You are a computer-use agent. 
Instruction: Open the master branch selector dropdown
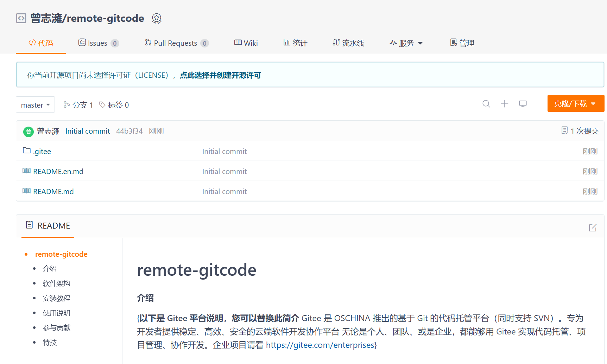pyautogui.click(x=35, y=104)
